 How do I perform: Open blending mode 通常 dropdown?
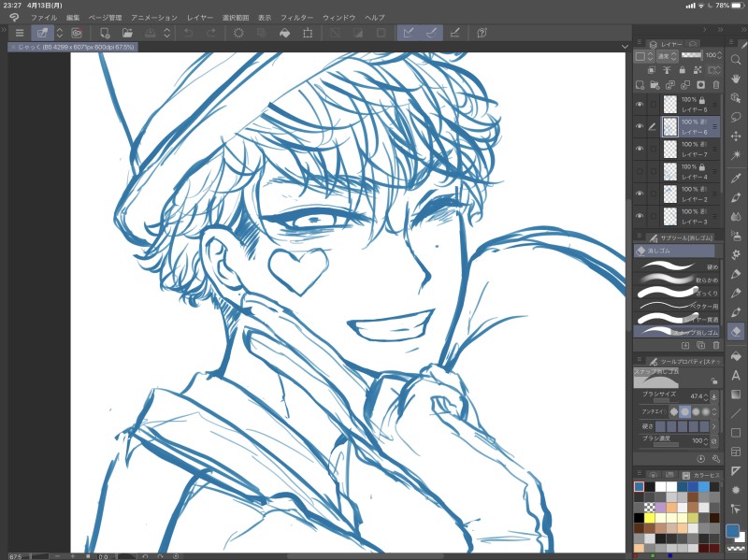(668, 56)
